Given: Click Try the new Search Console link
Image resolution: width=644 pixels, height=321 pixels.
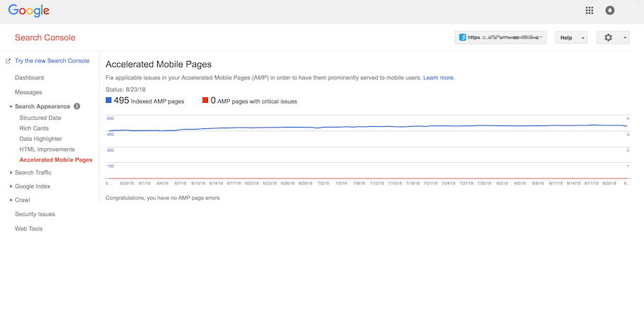Looking at the screenshot, I should [x=52, y=61].
